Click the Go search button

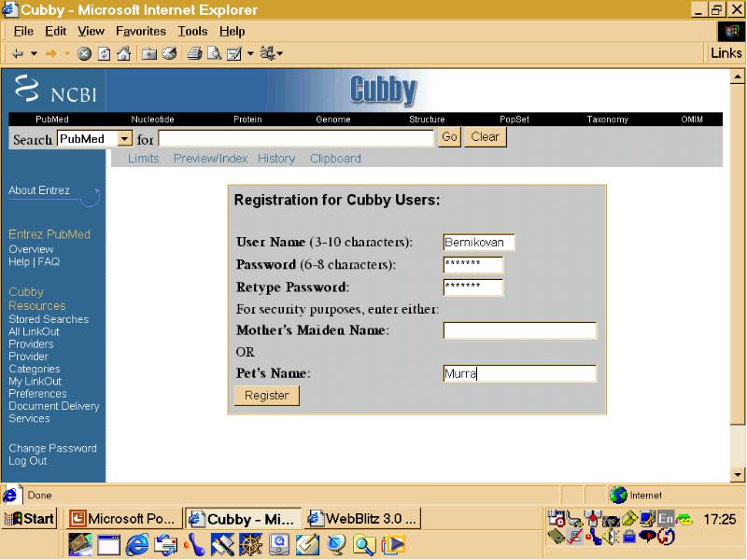click(449, 137)
